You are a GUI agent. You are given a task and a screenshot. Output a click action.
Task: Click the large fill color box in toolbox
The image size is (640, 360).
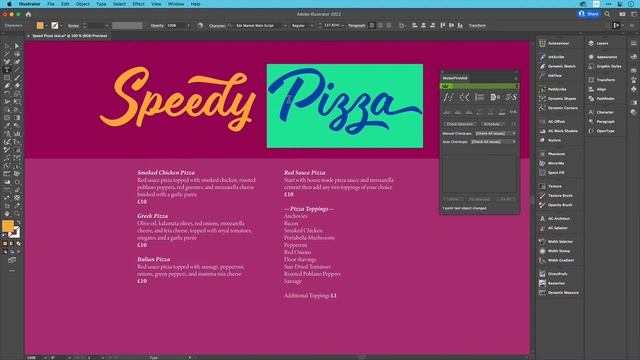coord(8,226)
